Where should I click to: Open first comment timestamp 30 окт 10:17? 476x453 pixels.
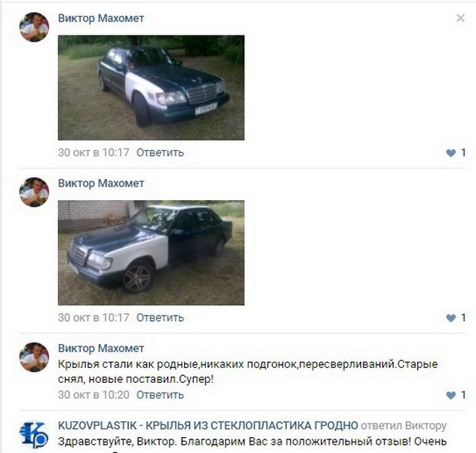pyautogui.click(x=94, y=153)
